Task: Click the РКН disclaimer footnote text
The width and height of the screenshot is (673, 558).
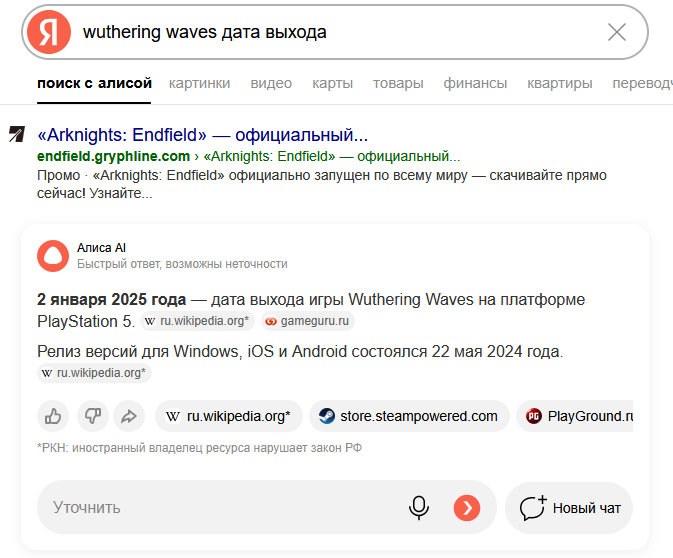Action: click(x=200, y=448)
